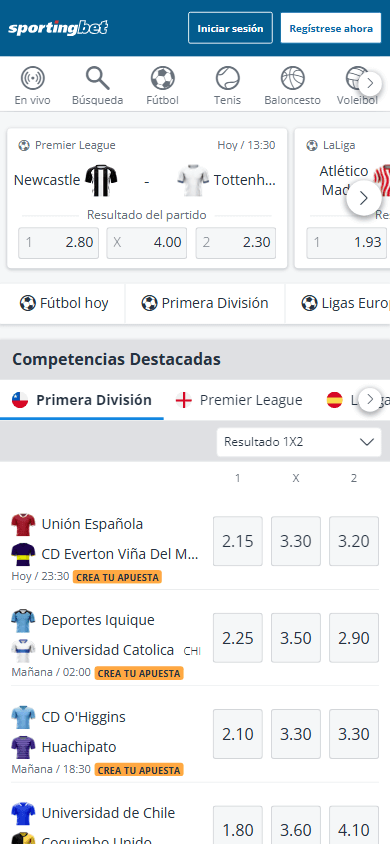Click the Iniciar sesión button
Viewport: 390px width, 844px height.
coord(230,28)
